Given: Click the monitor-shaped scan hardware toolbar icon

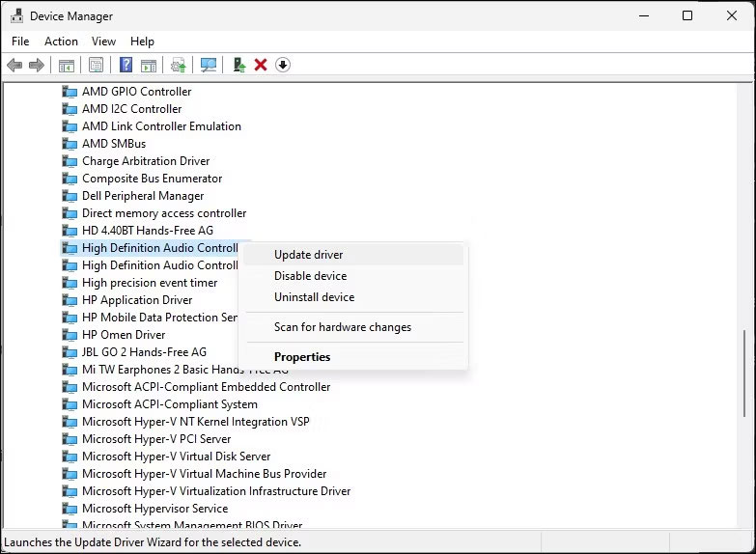Looking at the screenshot, I should 208,65.
